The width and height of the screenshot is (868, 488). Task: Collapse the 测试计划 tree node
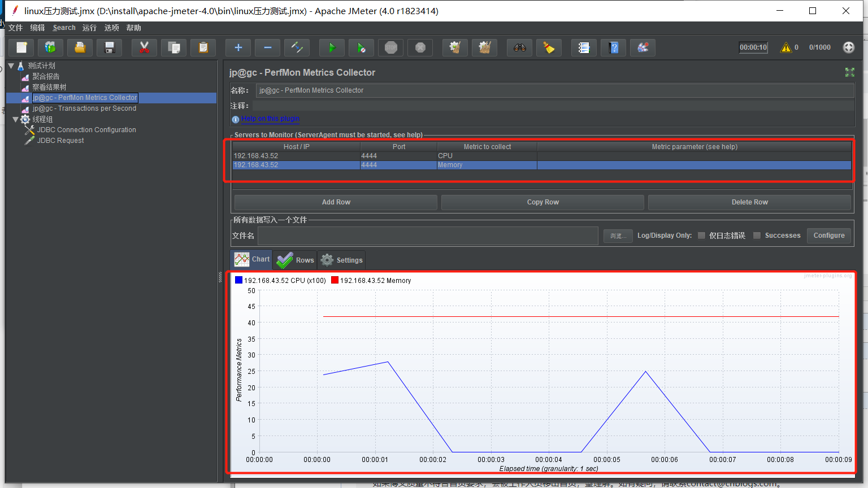11,66
